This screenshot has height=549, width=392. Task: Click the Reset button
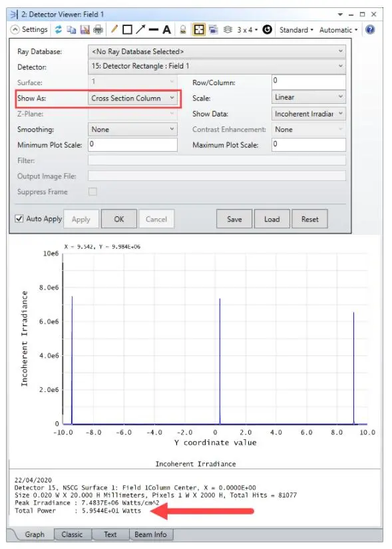click(x=309, y=219)
